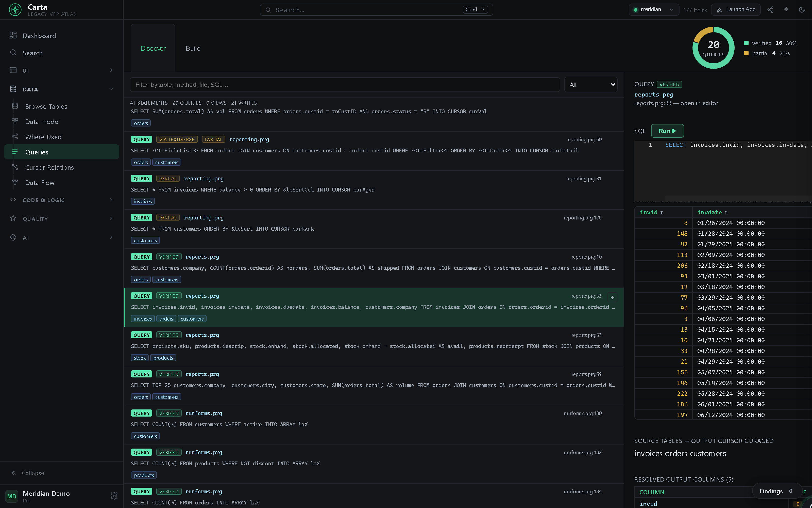Open the Dashboard grid icon
The width and height of the screenshot is (812, 508).
click(x=13, y=35)
